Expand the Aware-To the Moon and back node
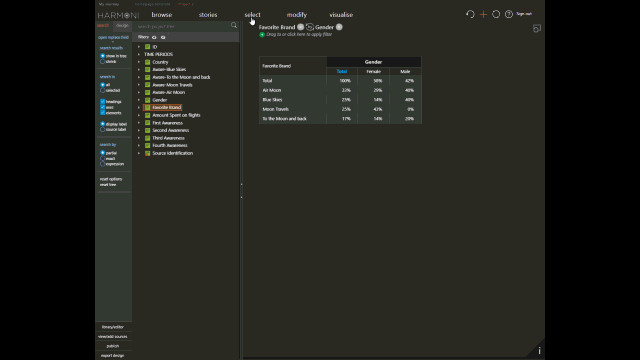The image size is (640, 360). point(139,77)
